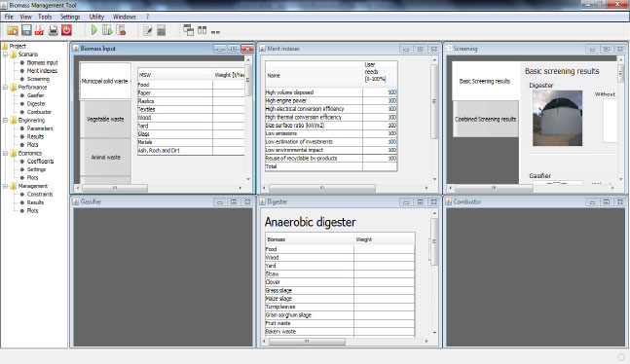630x364 pixels.
Task: Print using the printer toolbar icon
Action: pyautogui.click(x=53, y=30)
